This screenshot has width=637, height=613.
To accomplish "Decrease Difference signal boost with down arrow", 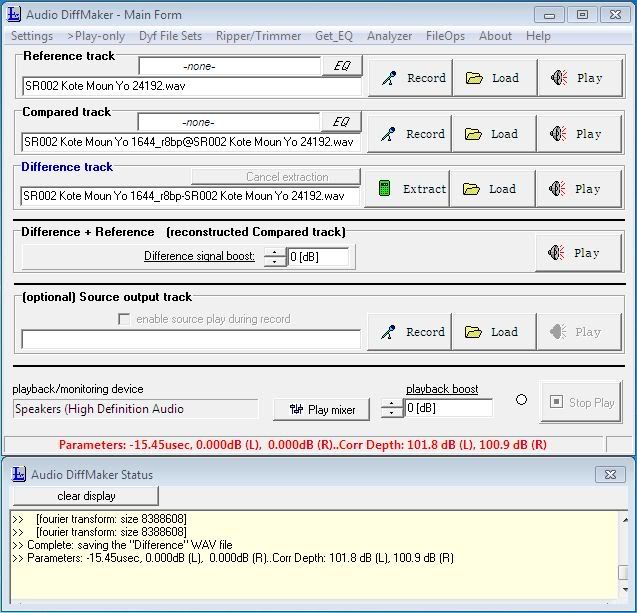I will (x=275, y=262).
